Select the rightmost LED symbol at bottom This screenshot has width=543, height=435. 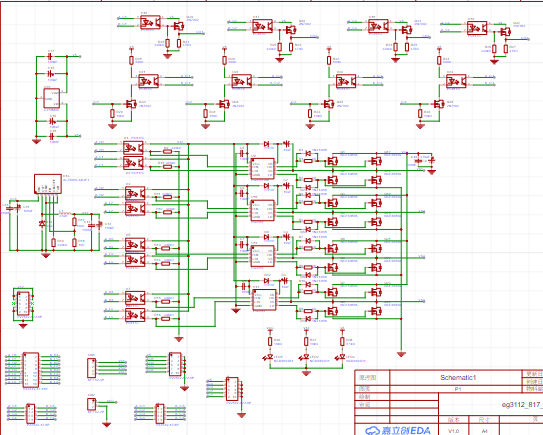(x=342, y=357)
